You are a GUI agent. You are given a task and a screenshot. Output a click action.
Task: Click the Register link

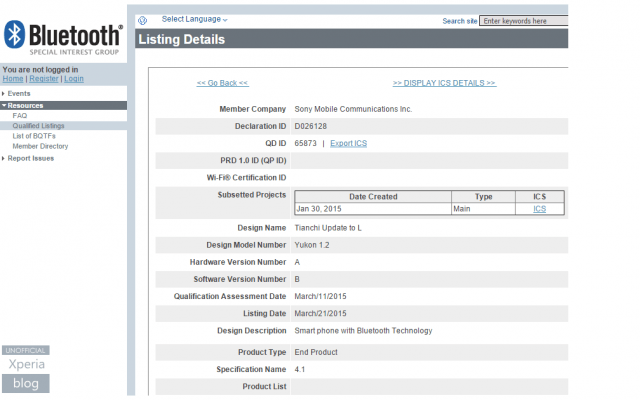click(44, 79)
